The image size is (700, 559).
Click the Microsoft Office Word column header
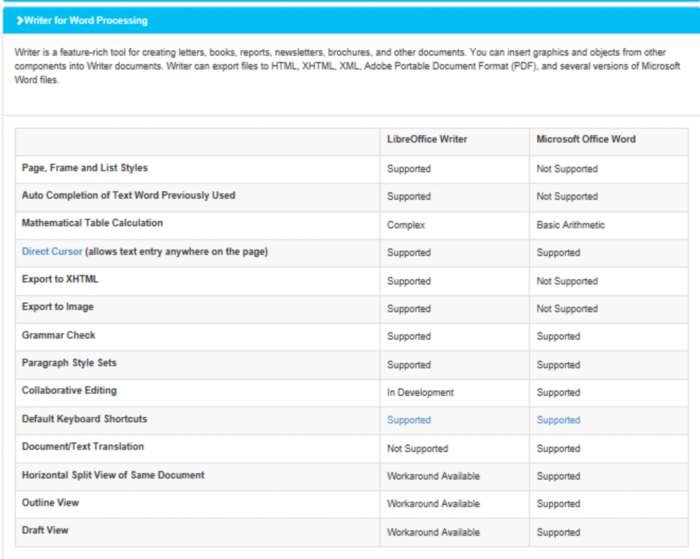[x=585, y=139]
